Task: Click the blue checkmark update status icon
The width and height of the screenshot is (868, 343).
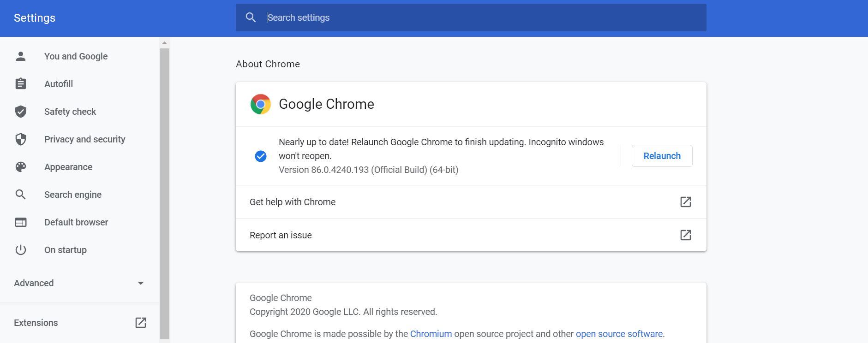Action: click(x=261, y=156)
